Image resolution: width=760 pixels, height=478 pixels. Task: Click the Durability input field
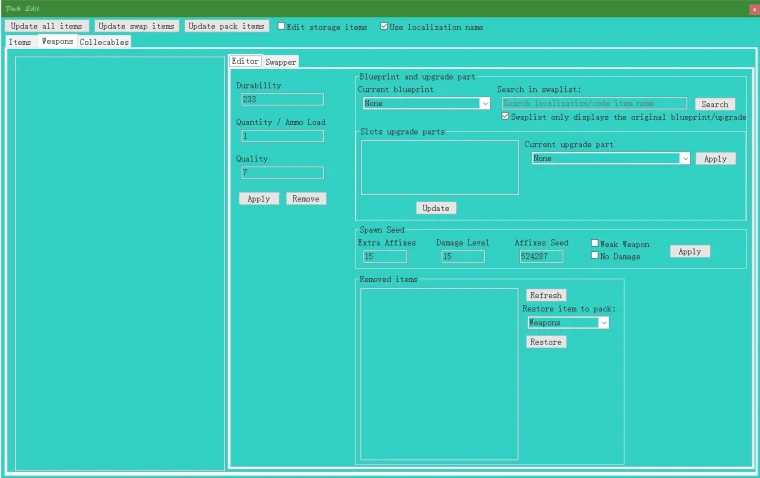(x=281, y=100)
